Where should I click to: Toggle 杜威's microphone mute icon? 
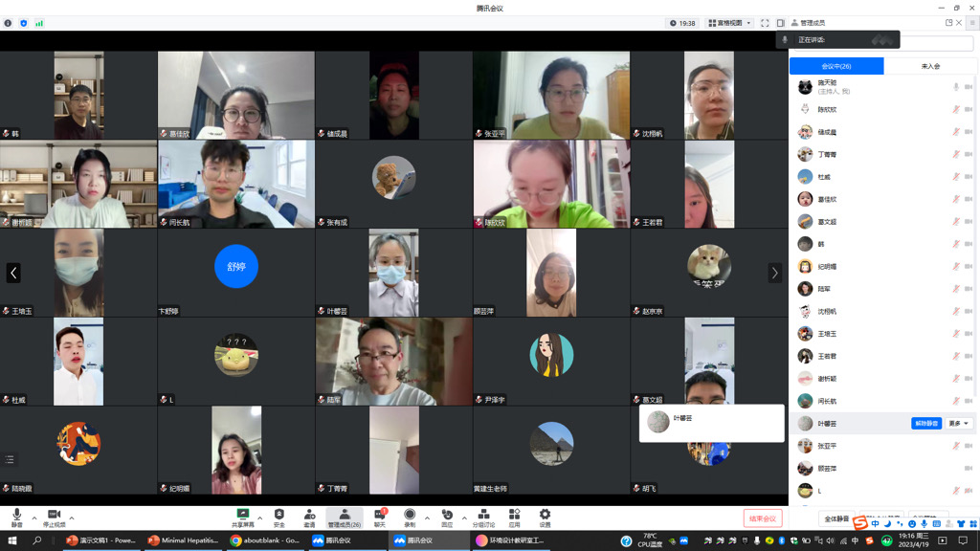[x=956, y=177]
